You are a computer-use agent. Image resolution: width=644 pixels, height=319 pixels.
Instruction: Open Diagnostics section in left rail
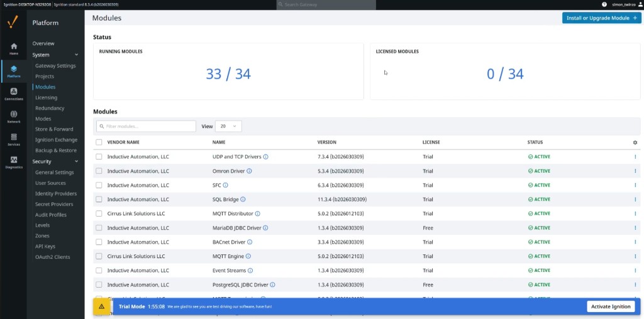pyautogui.click(x=14, y=163)
